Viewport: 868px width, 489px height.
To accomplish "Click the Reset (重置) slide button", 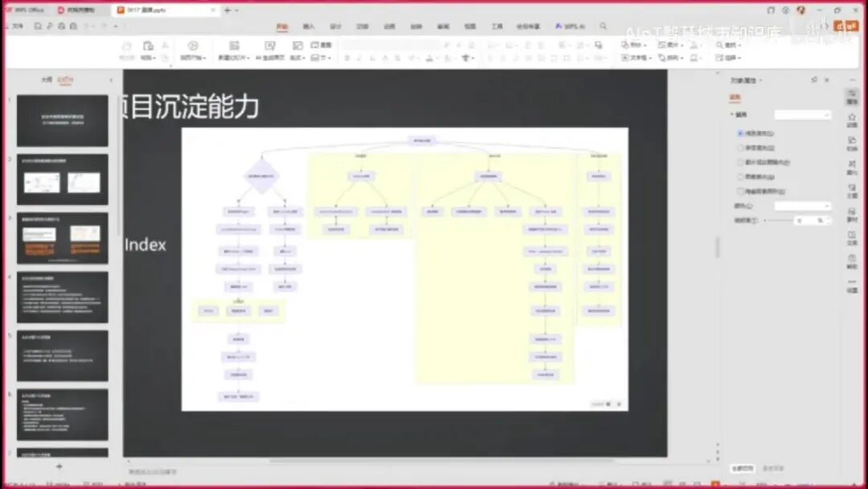I will [321, 45].
